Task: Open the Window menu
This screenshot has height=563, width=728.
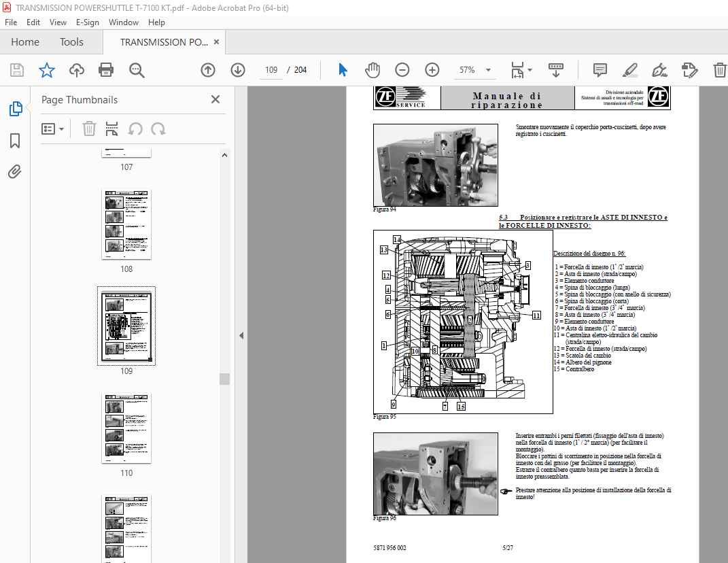Action: click(124, 22)
